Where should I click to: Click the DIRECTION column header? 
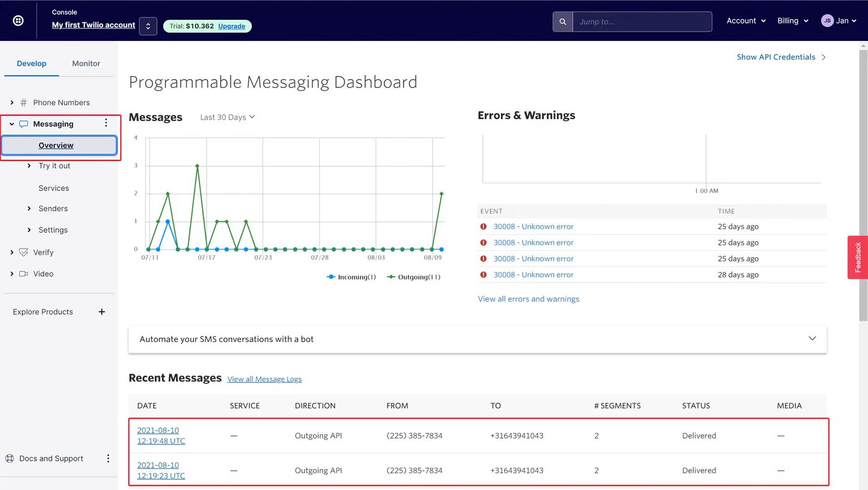pyautogui.click(x=315, y=406)
